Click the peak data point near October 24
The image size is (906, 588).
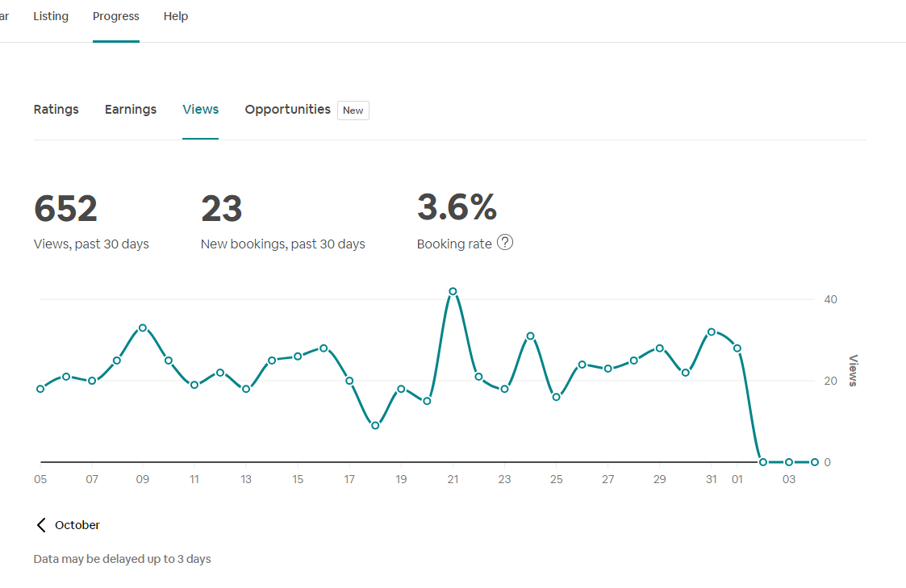[530, 336]
